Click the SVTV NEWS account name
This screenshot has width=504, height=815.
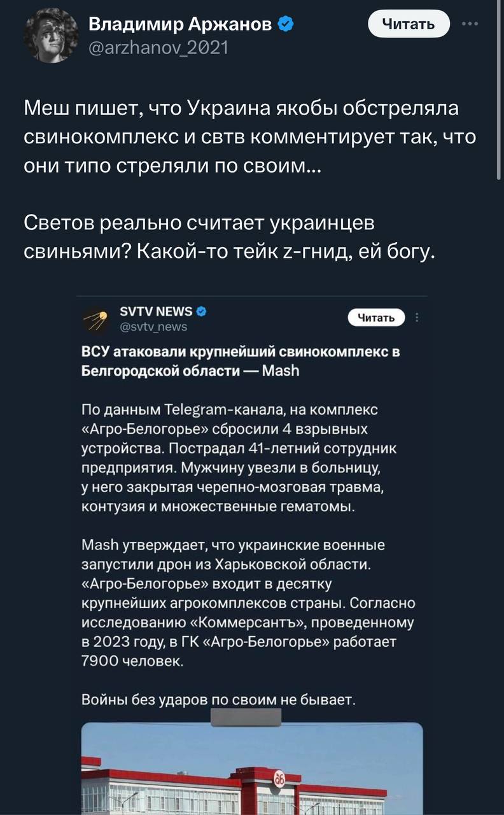click(156, 311)
